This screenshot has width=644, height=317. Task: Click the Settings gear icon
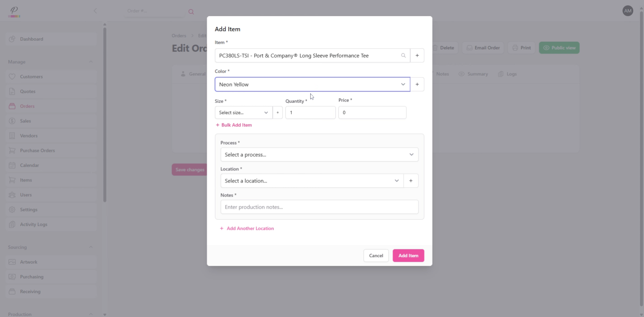pos(12,210)
